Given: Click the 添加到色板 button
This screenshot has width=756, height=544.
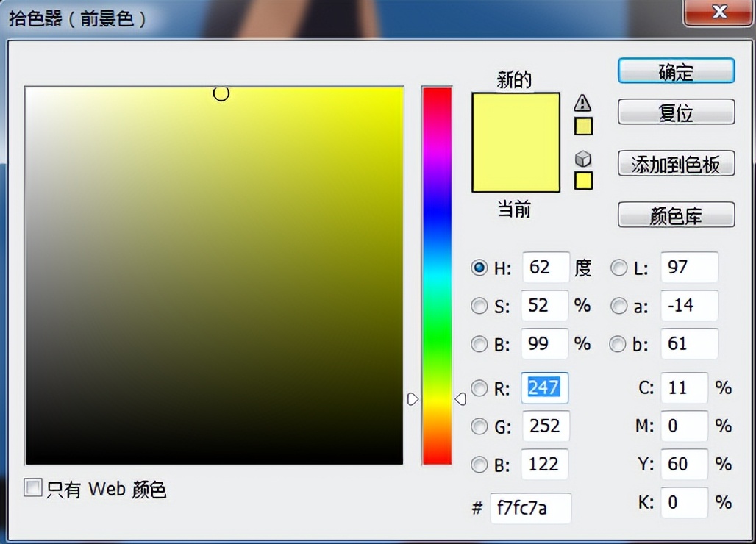Looking at the screenshot, I should [676, 163].
